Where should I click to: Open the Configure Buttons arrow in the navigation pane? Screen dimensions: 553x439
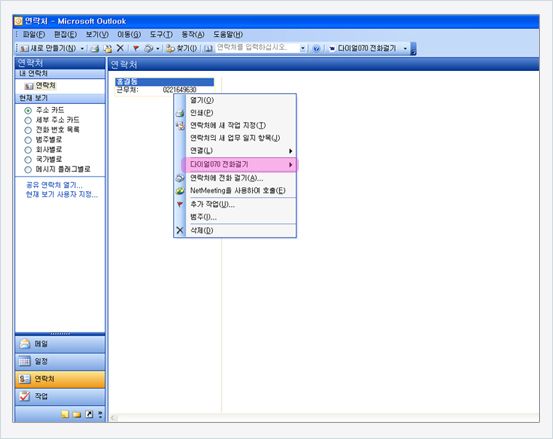tap(101, 415)
